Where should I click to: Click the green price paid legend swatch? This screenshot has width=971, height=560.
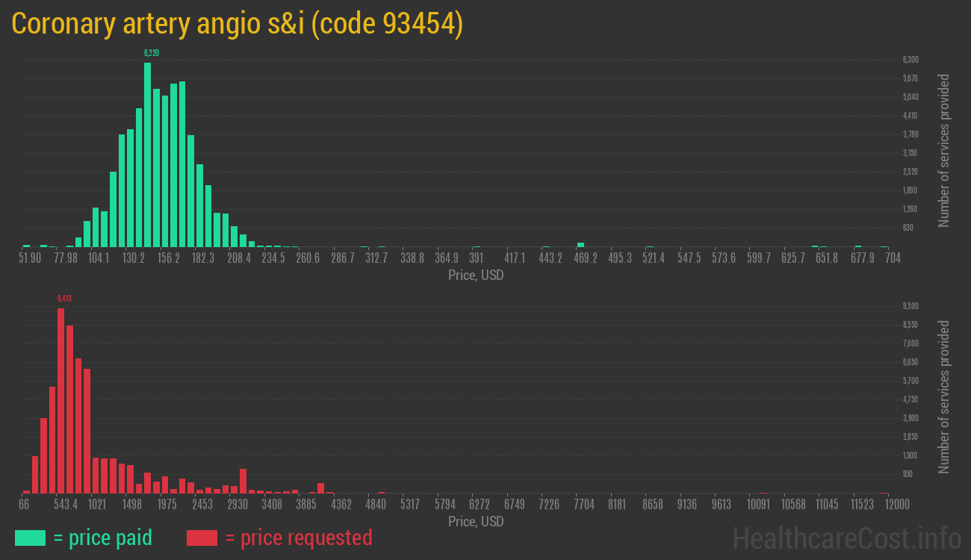pyautogui.click(x=30, y=538)
